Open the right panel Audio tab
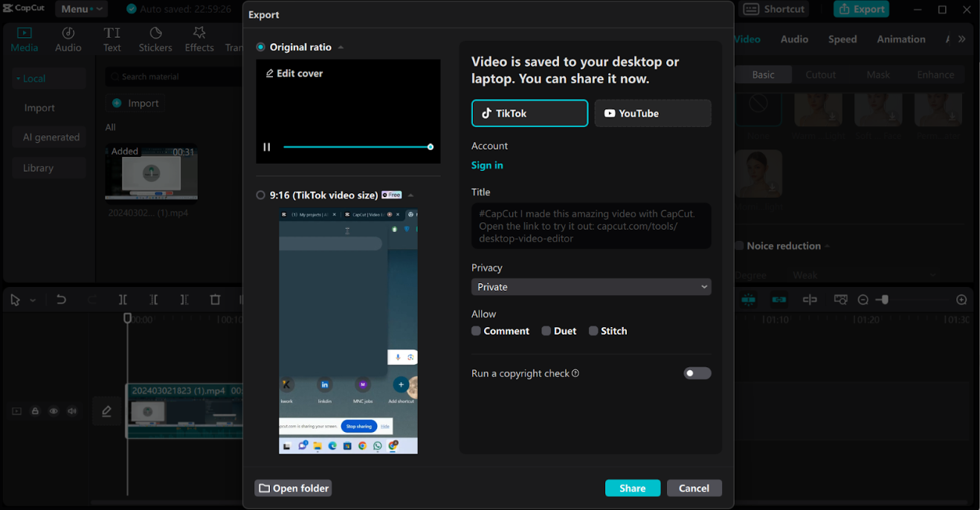 click(x=794, y=39)
